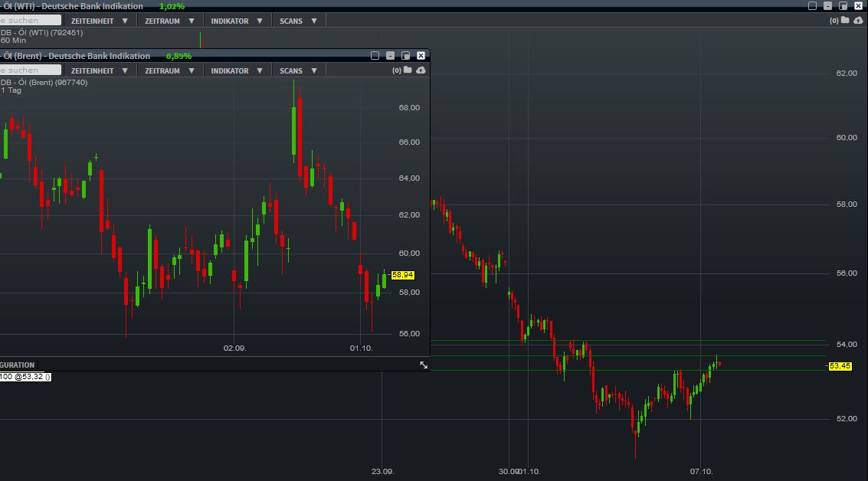
Task: Click the search input field in Brent window
Action: tap(31, 69)
